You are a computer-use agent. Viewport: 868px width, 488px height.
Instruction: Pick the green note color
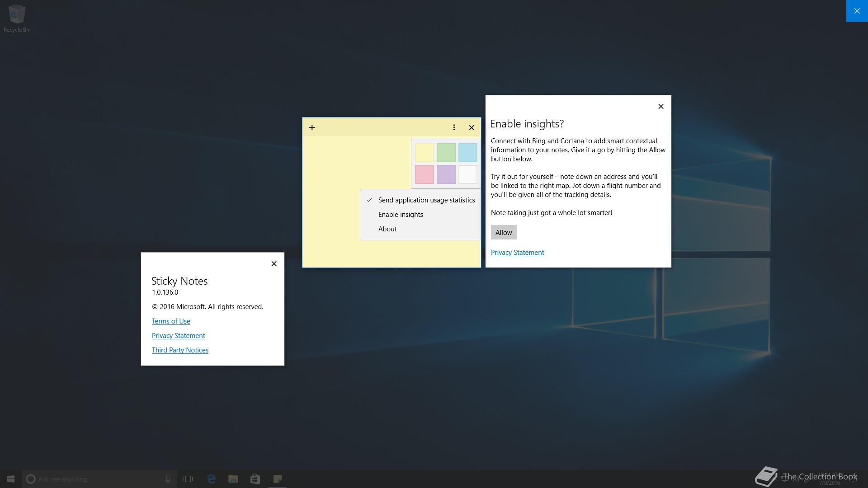point(446,153)
